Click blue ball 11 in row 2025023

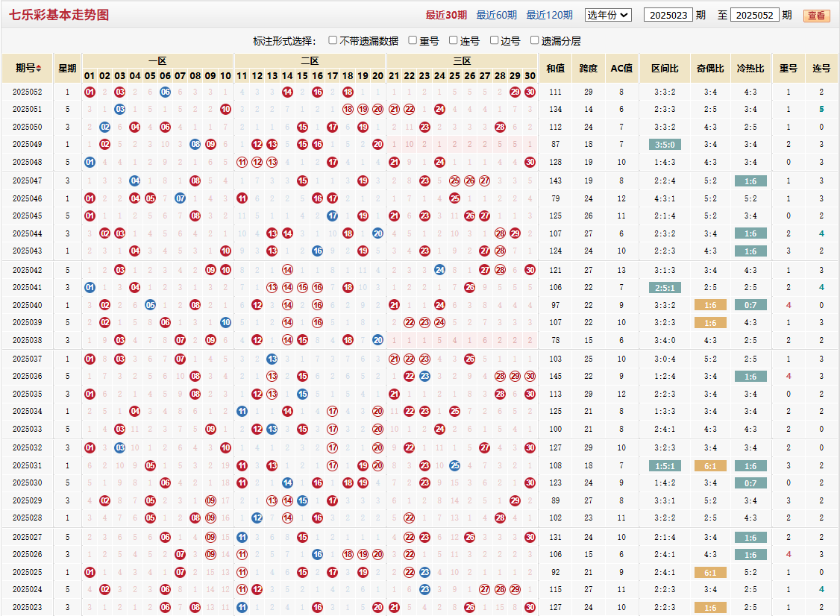[x=242, y=608]
